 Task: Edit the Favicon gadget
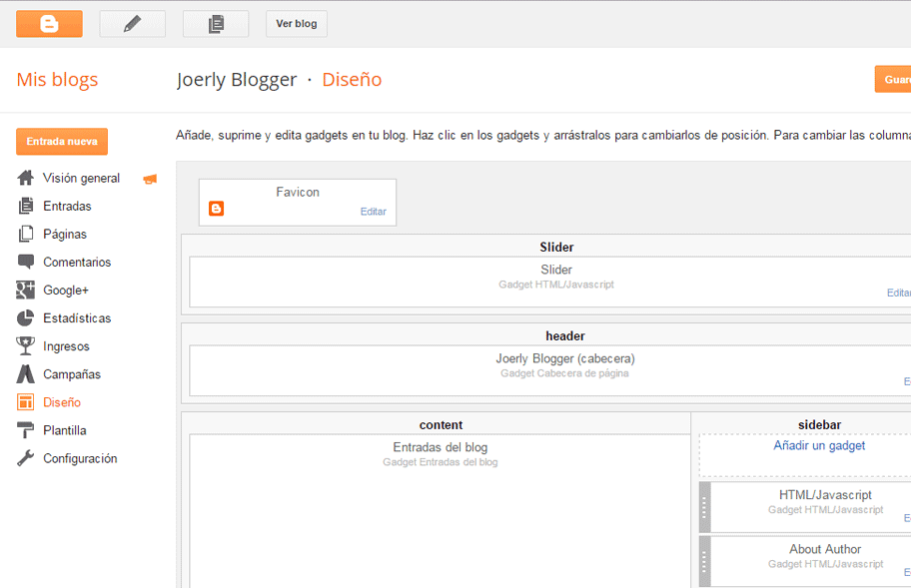point(373,212)
